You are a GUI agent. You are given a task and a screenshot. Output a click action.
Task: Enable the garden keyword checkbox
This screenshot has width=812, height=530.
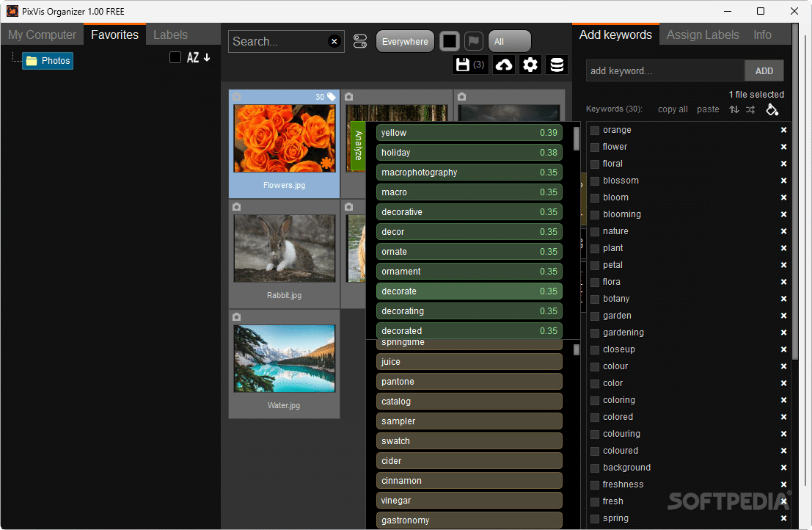coord(594,316)
